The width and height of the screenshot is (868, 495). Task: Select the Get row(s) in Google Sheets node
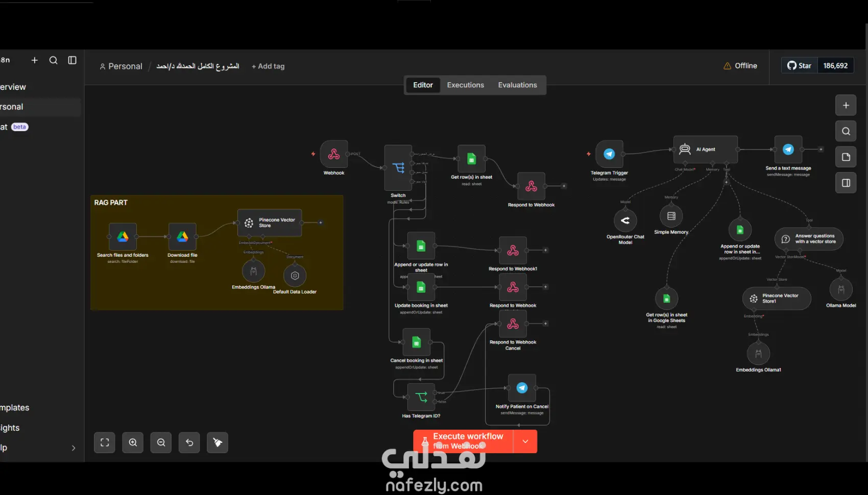click(x=667, y=299)
